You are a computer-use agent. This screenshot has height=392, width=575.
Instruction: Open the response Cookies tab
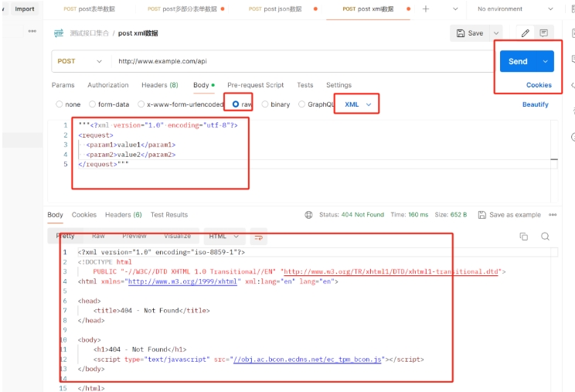(84, 215)
